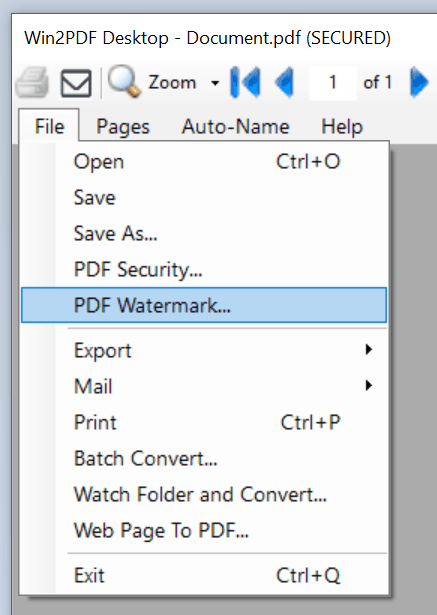Open the File menu
This screenshot has height=615, width=437.
click(x=49, y=126)
